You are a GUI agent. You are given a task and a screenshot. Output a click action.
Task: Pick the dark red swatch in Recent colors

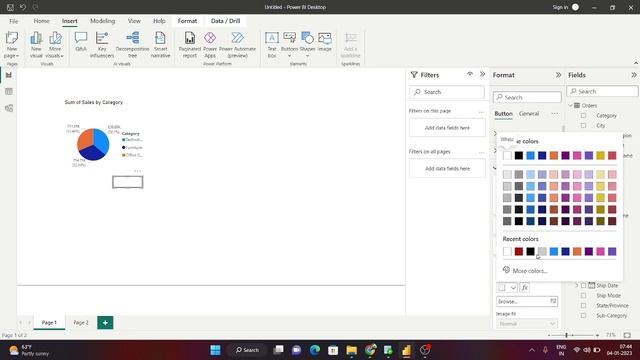click(519, 251)
